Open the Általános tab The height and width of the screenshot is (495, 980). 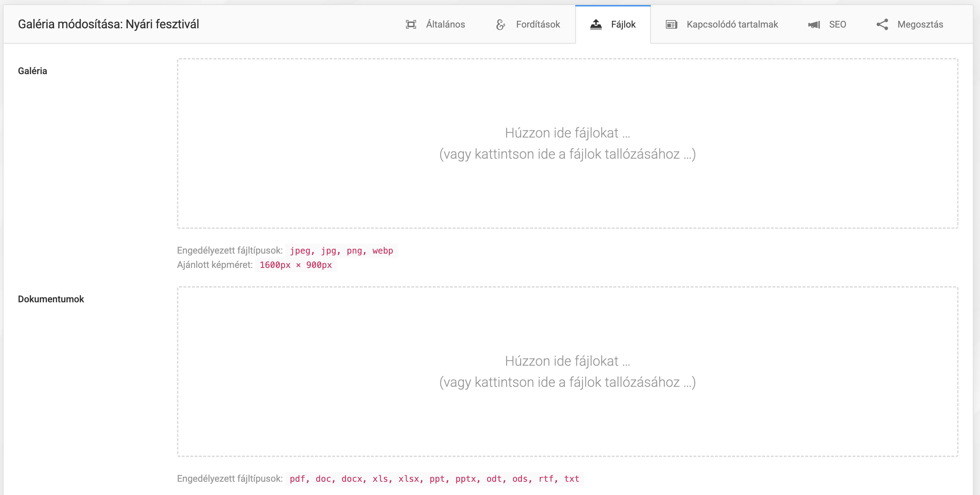click(445, 25)
